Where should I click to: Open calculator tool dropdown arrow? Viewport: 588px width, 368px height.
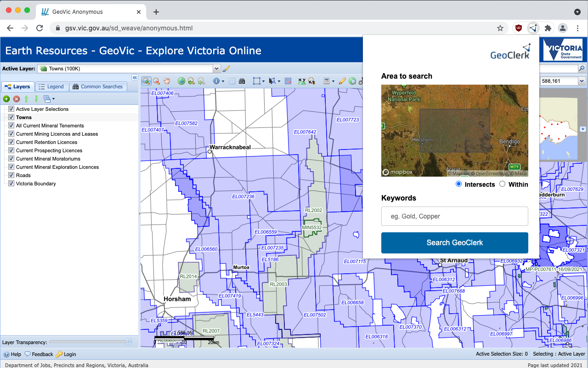click(x=334, y=81)
